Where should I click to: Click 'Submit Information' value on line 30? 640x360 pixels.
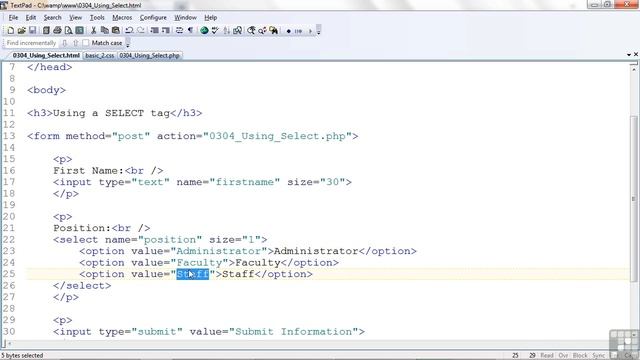[x=293, y=332]
